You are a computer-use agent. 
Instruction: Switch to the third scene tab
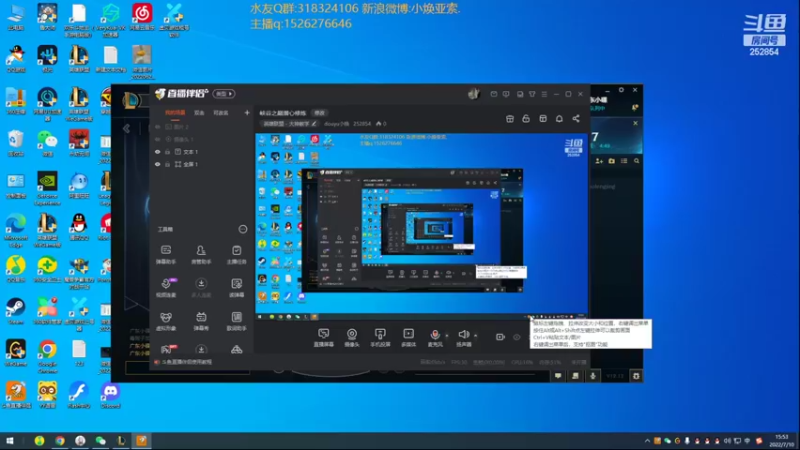(x=220, y=113)
